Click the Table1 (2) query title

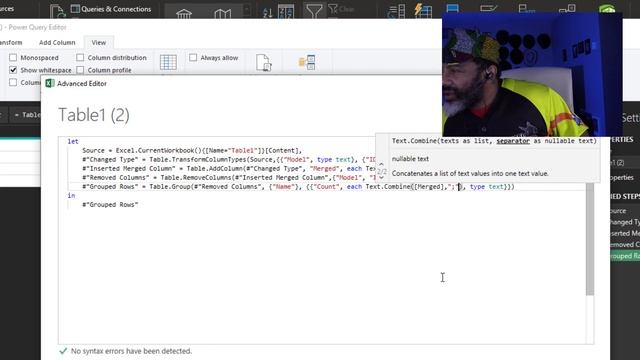(x=94, y=115)
